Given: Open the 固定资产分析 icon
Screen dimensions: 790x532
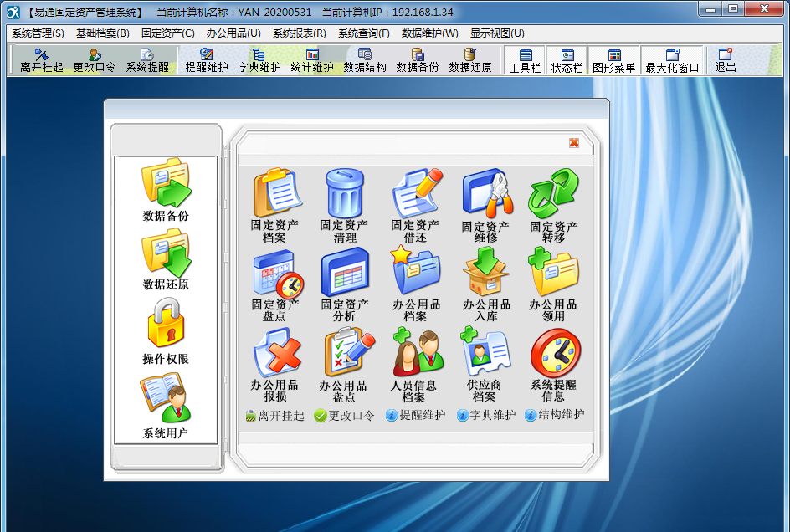Looking at the screenshot, I should [345, 285].
